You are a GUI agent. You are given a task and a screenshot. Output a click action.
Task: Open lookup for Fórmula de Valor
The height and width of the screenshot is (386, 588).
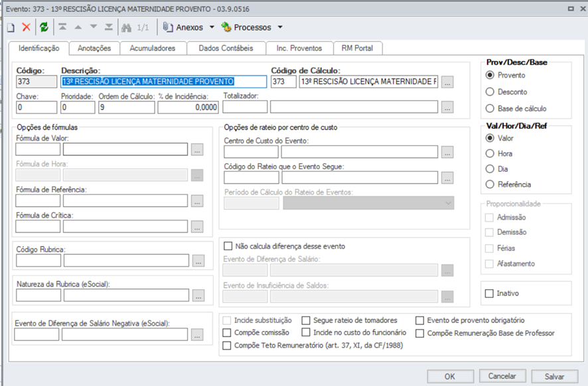click(x=197, y=149)
